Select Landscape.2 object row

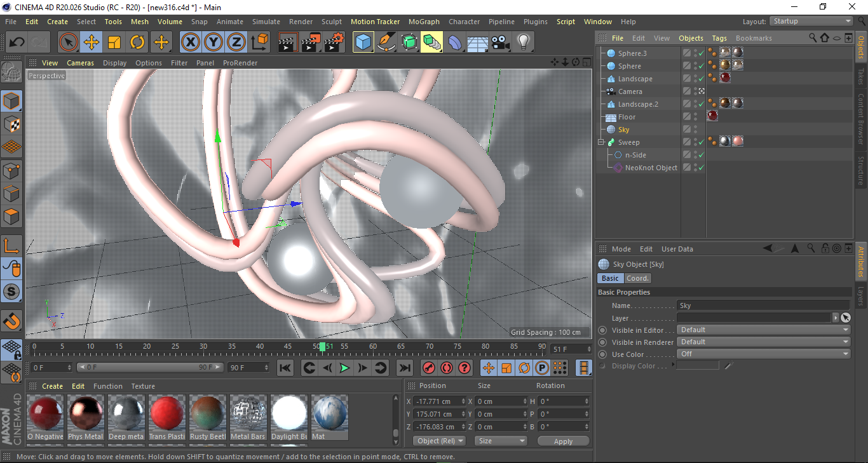coord(638,104)
